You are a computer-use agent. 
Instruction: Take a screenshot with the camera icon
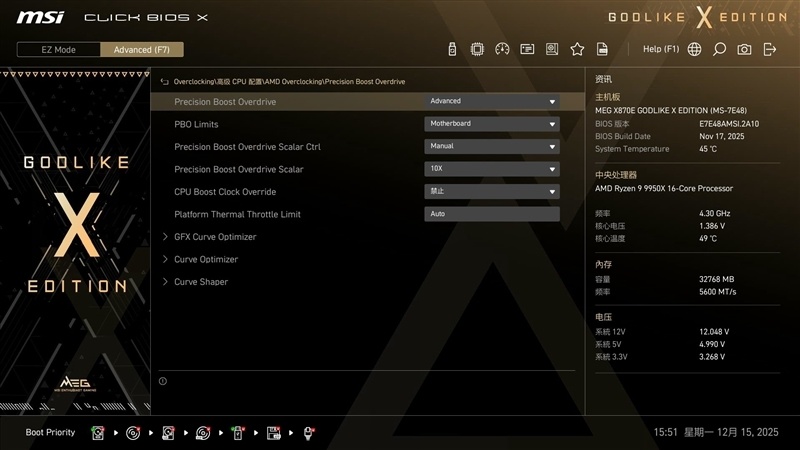[744, 49]
